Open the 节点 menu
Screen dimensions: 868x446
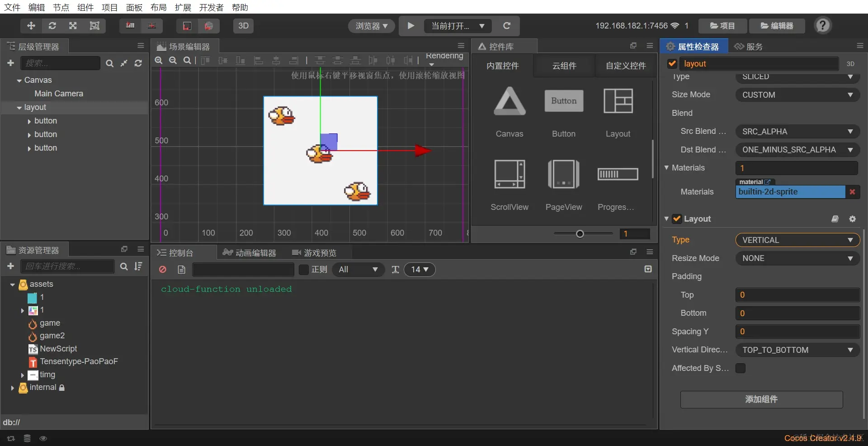61,7
